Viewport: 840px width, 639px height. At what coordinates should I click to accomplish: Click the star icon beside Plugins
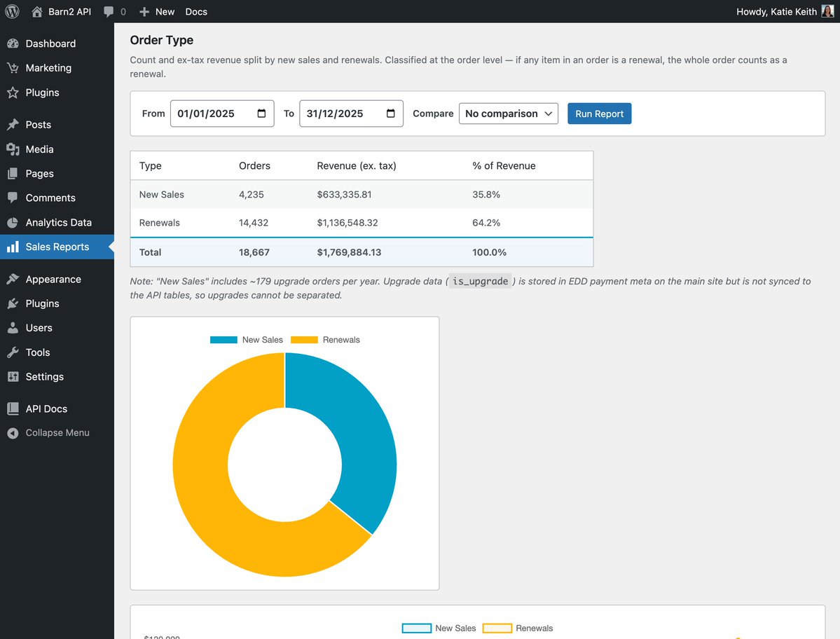13,92
